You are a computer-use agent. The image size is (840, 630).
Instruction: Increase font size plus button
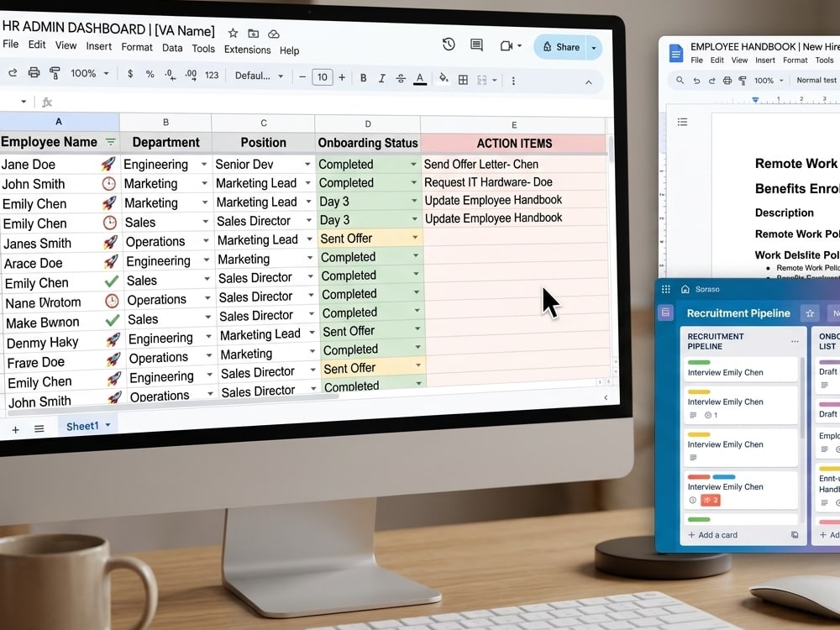pos(342,77)
